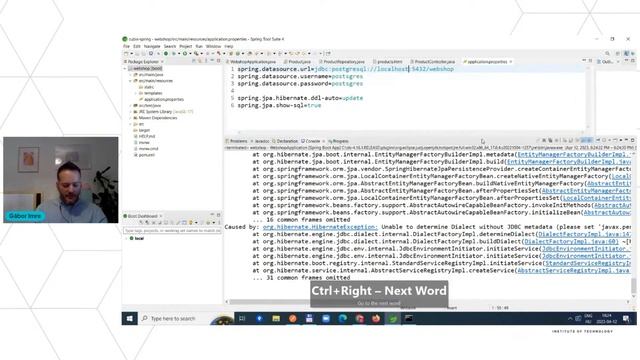Switch to ProductController.java editor tab
Image resolution: width=640 pixels, height=360 pixels.
point(433,62)
